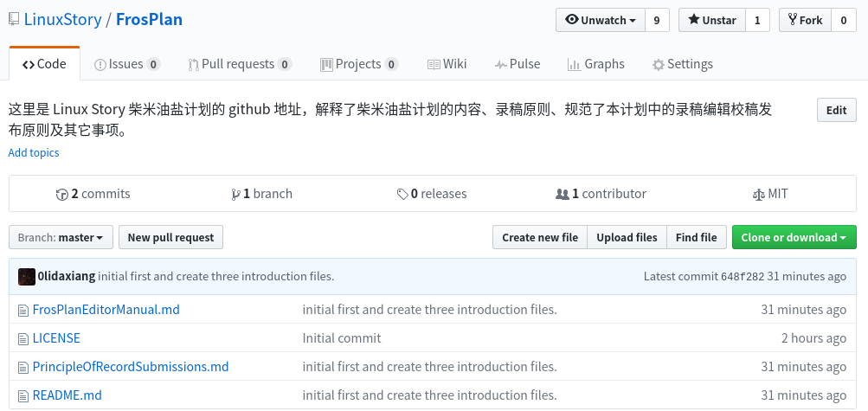Click Upload files button
The width and height of the screenshot is (868, 411).
627,237
